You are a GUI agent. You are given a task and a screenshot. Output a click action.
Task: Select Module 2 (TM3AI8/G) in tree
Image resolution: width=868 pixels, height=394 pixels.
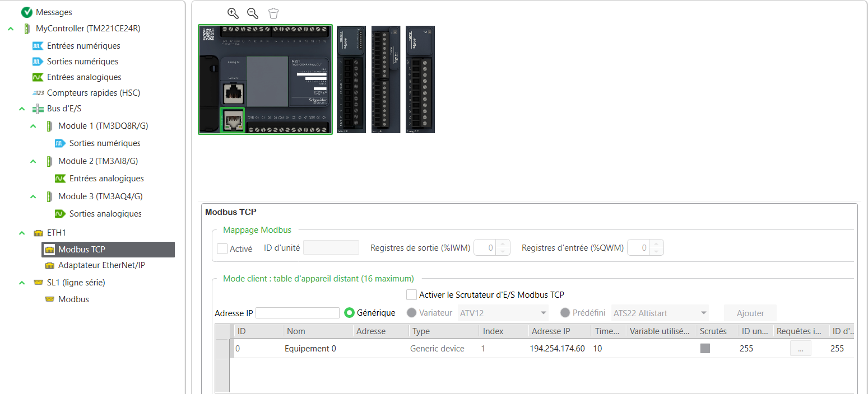(98, 161)
